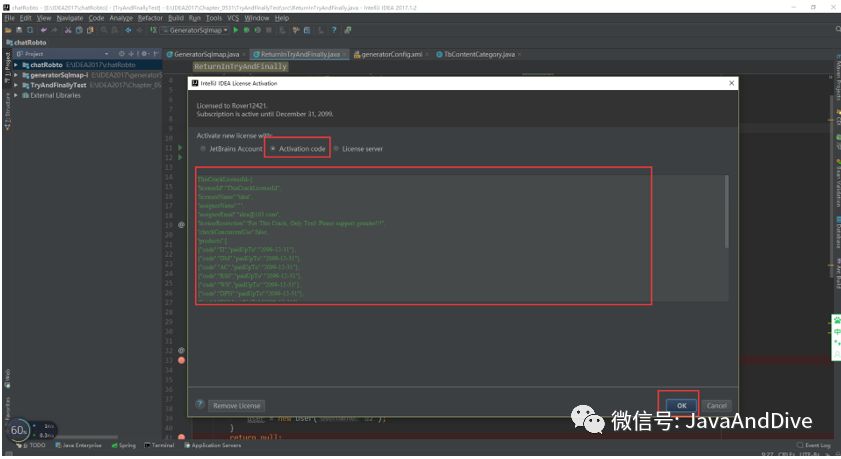
Task: Click chatRobto breadcrumb in navigation bar
Action: (x=26, y=42)
